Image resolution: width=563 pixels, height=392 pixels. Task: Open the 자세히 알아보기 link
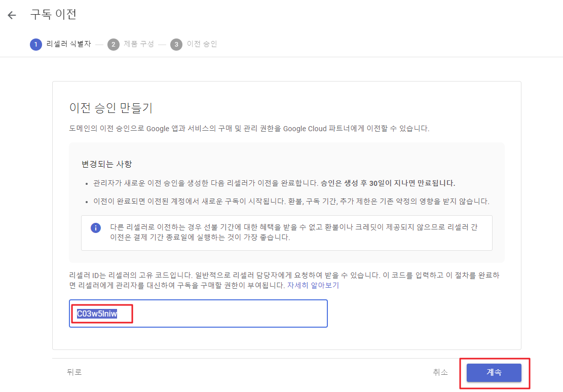pos(313,285)
